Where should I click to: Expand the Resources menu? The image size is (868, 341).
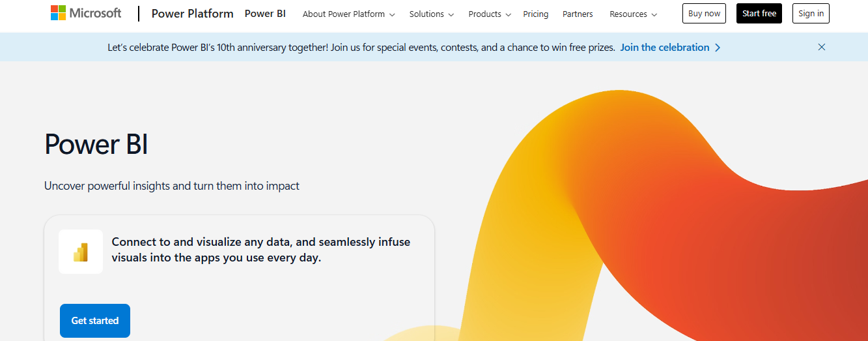click(634, 14)
